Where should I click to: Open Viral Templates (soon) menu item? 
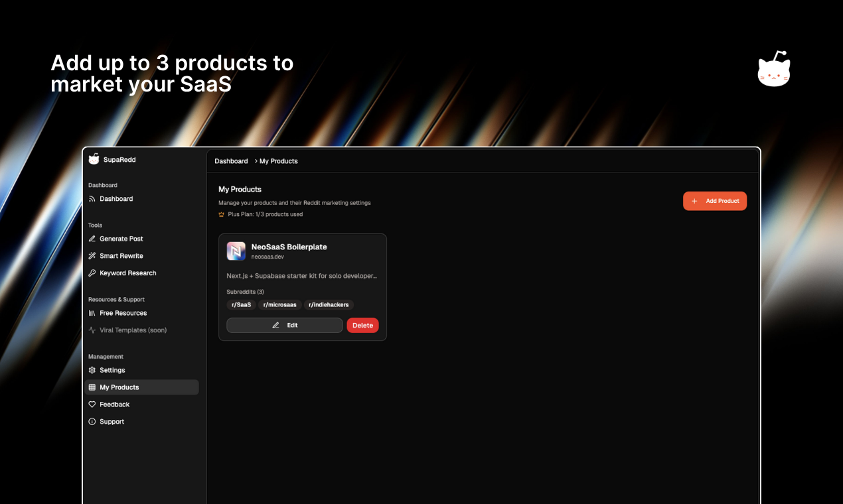click(x=133, y=330)
